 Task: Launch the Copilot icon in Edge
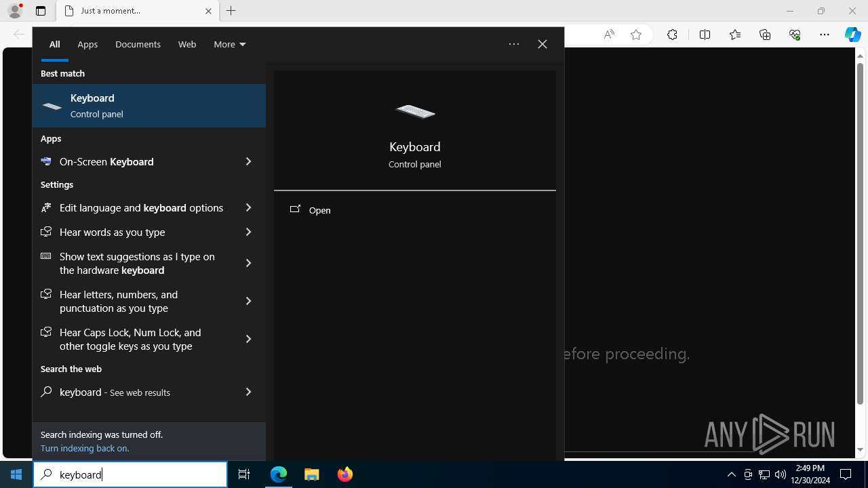pos(852,35)
